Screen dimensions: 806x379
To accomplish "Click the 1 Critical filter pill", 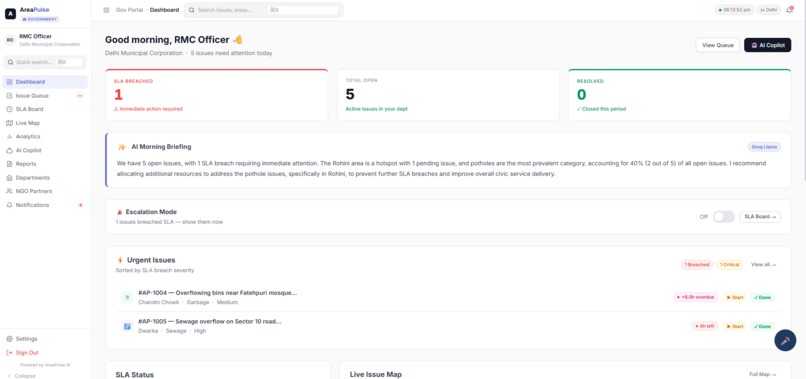I will tap(730, 265).
